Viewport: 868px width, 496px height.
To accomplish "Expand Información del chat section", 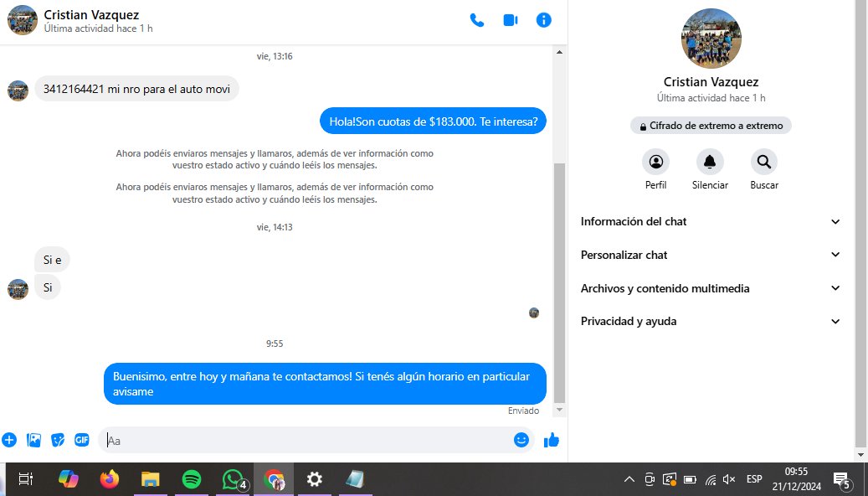I will (x=710, y=222).
